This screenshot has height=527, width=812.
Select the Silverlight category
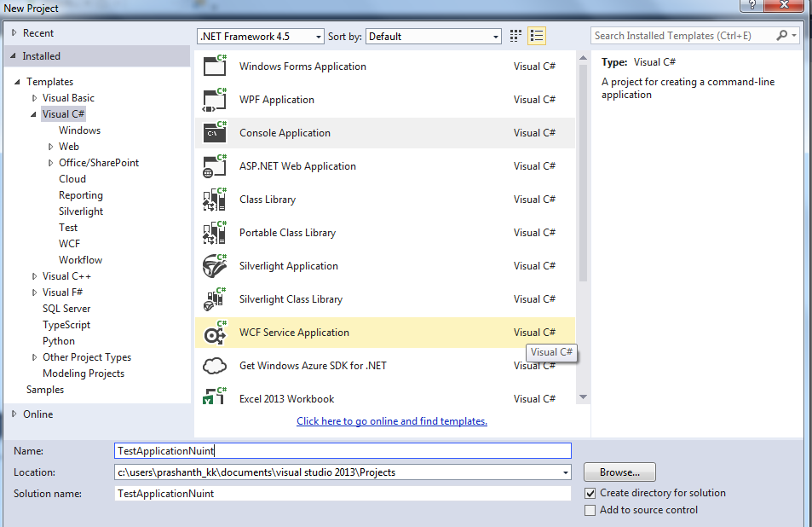click(81, 211)
